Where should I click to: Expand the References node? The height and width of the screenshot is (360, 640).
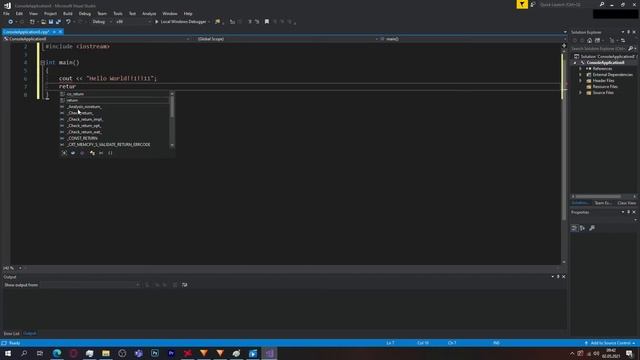click(x=580, y=69)
